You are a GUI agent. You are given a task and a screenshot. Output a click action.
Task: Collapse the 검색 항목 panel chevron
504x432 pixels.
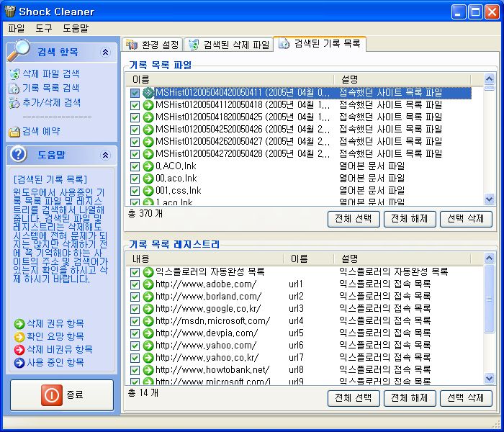(105, 52)
